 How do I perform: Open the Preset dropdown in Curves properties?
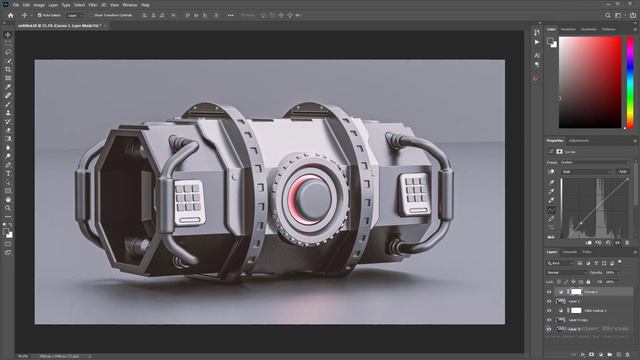coord(595,162)
